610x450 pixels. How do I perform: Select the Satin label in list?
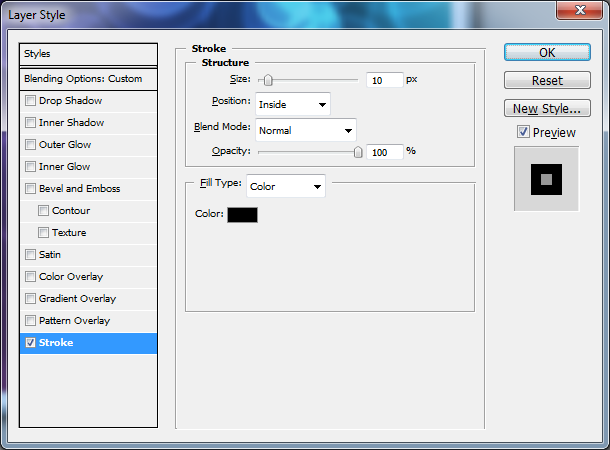click(50, 255)
